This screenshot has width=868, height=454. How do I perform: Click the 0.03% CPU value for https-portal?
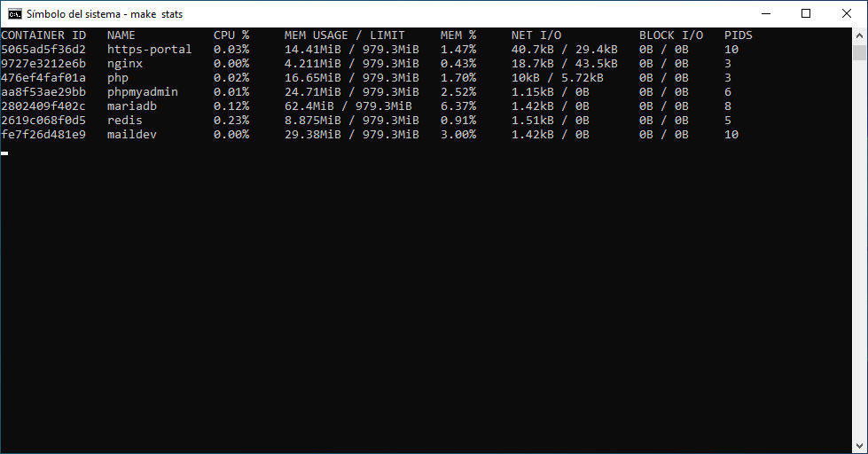tap(231, 50)
